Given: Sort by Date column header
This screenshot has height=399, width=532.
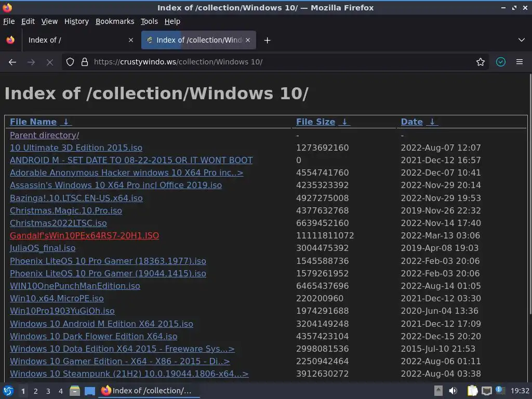Looking at the screenshot, I should coord(411,122).
